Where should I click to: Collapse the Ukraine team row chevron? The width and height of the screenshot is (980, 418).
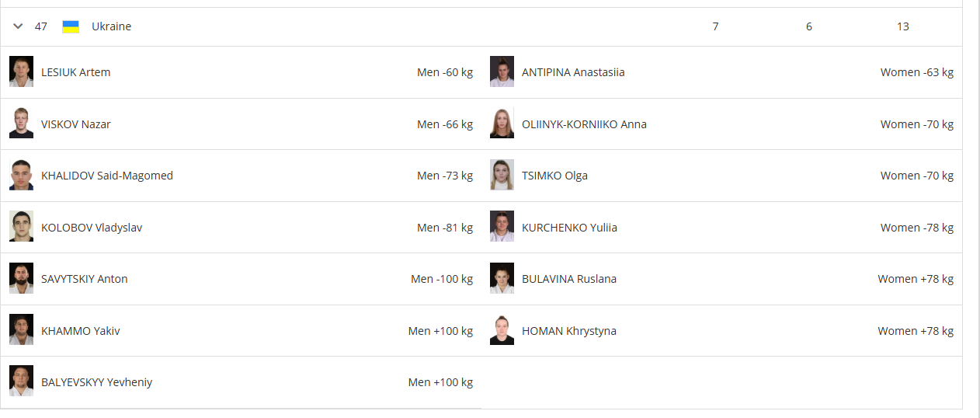pyautogui.click(x=19, y=26)
